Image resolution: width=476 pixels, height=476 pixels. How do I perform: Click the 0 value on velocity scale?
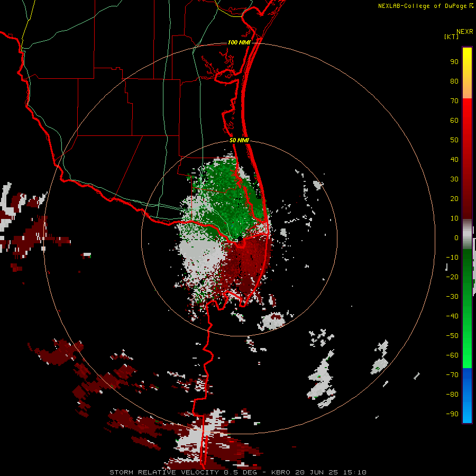[x=456, y=237]
